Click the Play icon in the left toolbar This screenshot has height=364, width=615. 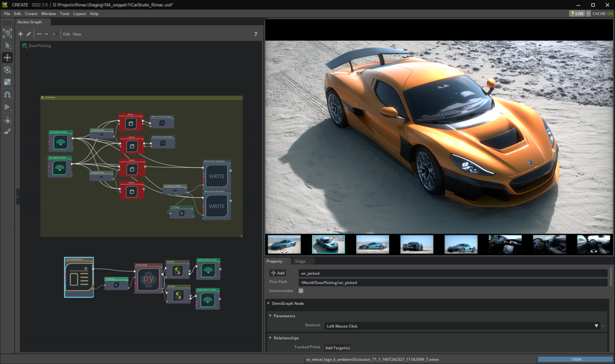click(7, 107)
